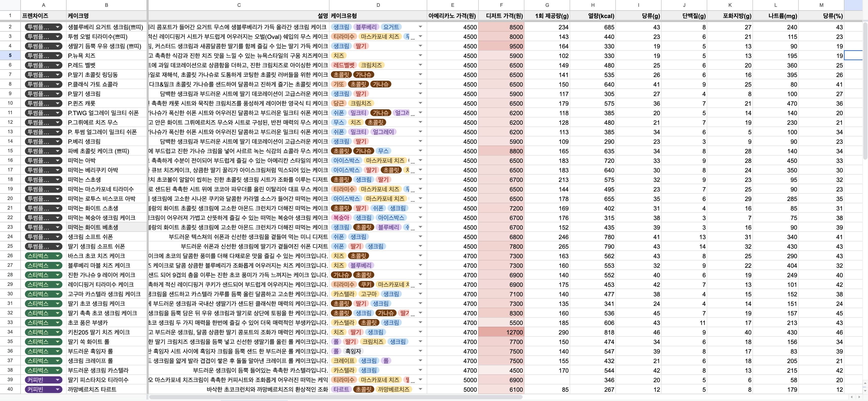The width and height of the screenshot is (868, 401).
Task: Click the select-all corner box
Action: click(x=10, y=5)
